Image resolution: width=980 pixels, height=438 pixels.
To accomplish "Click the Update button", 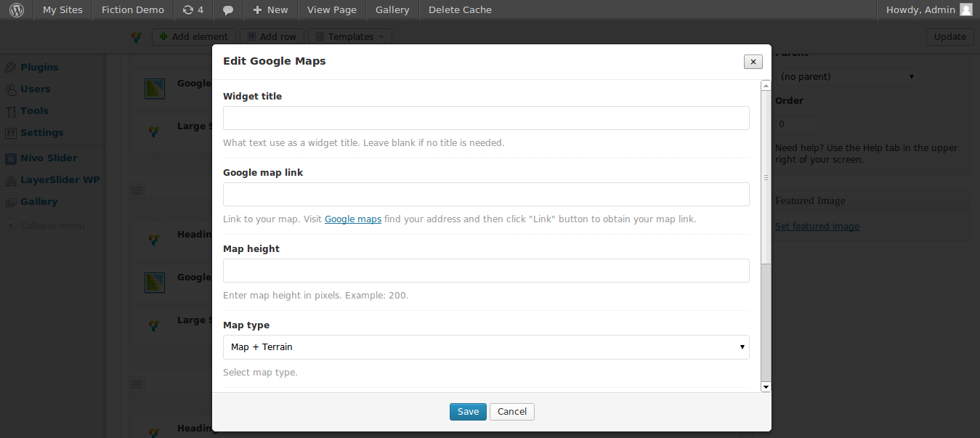I will pyautogui.click(x=950, y=37).
